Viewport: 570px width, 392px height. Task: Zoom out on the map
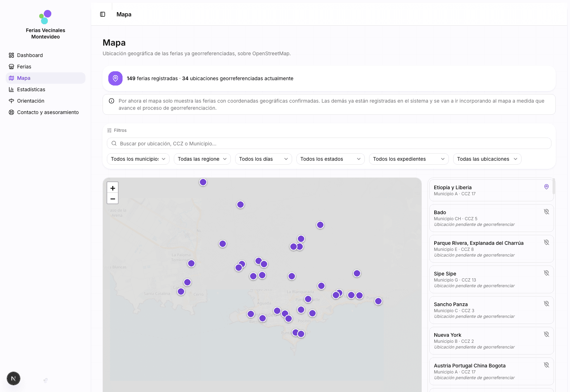pyautogui.click(x=113, y=198)
